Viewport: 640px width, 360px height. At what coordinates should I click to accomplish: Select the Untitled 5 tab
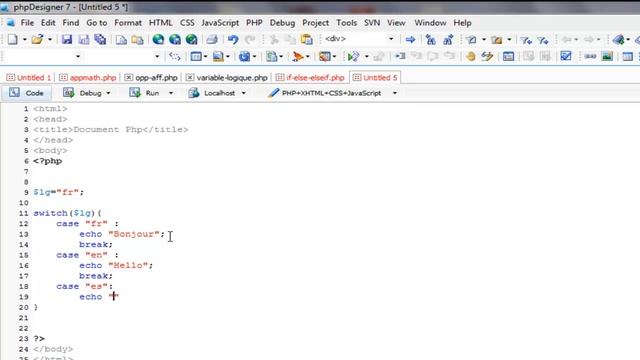coord(375,78)
